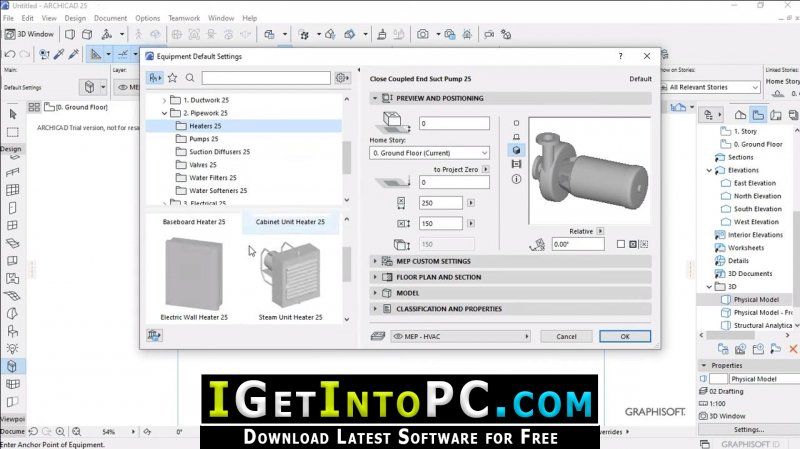Image resolution: width=800 pixels, height=449 pixels.
Task: Open the Help menu
Action: (x=249, y=18)
